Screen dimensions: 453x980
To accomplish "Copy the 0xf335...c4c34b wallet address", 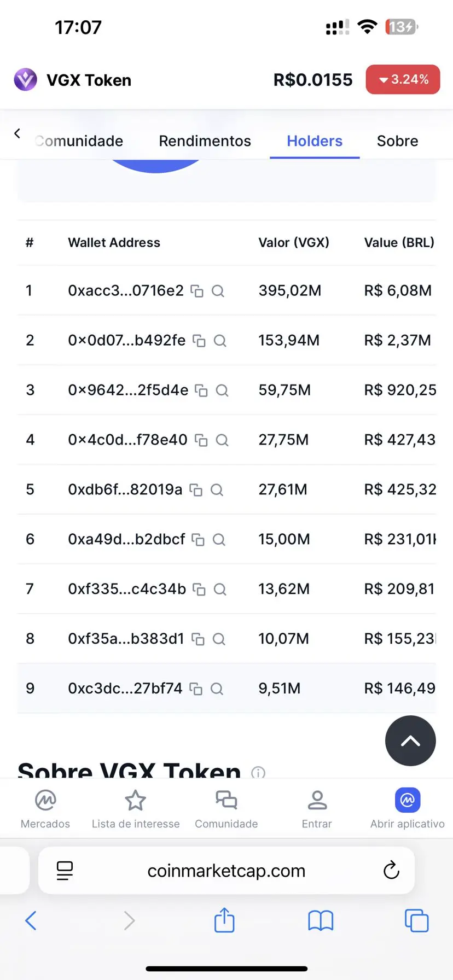I will 199,590.
